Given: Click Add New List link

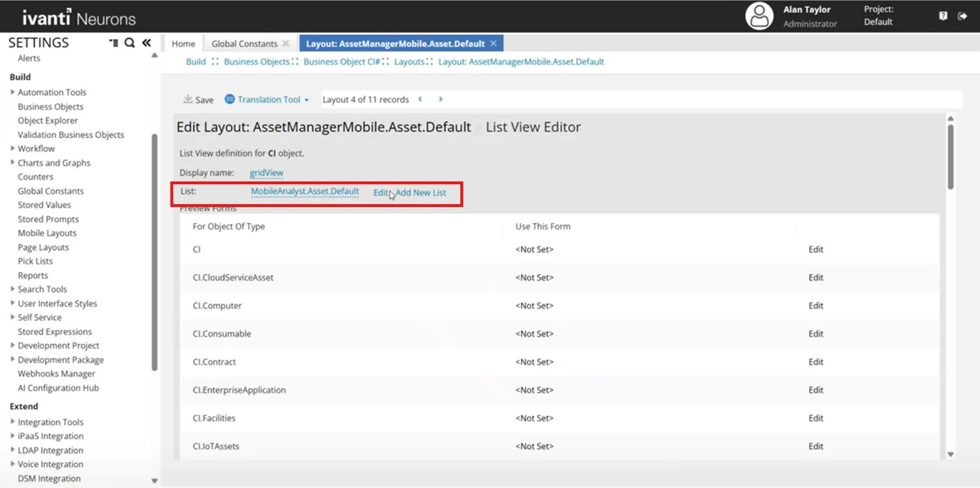Looking at the screenshot, I should [x=421, y=192].
